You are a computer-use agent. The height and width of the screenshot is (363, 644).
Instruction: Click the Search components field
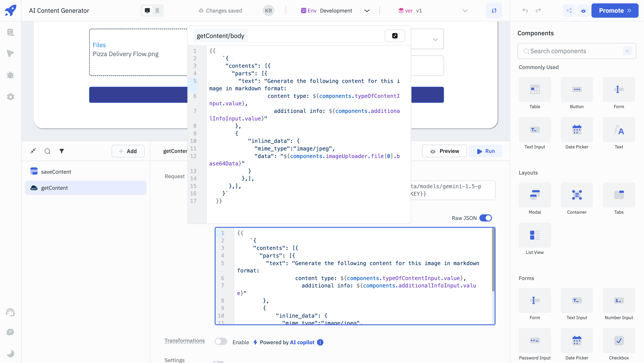coord(572,51)
